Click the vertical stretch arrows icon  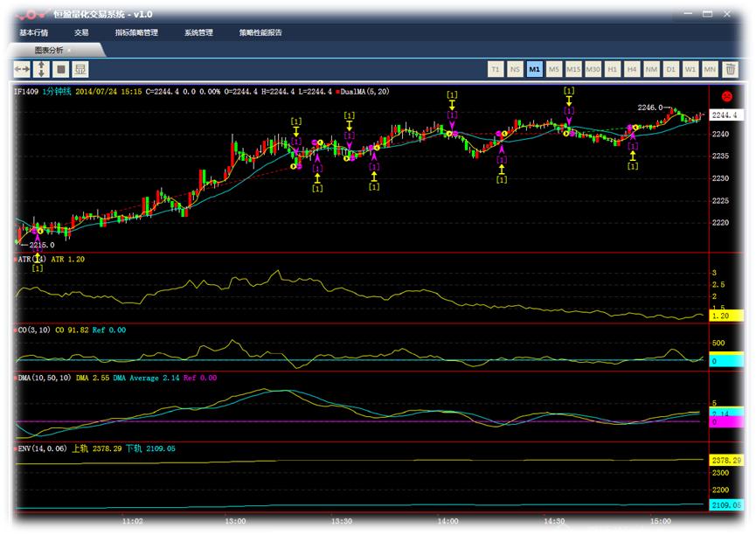point(41,69)
